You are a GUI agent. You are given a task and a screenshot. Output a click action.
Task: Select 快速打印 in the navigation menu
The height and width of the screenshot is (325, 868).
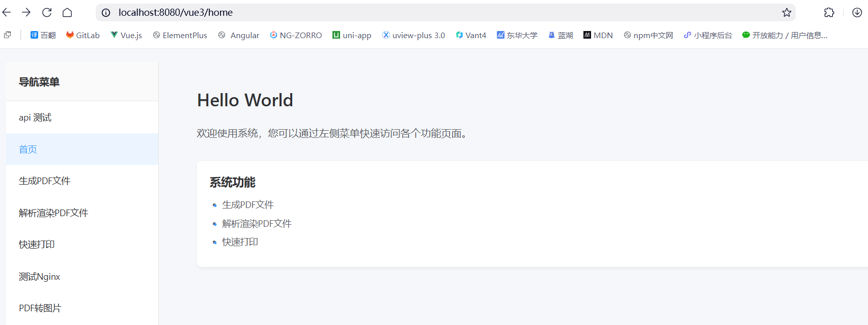[x=82, y=244]
